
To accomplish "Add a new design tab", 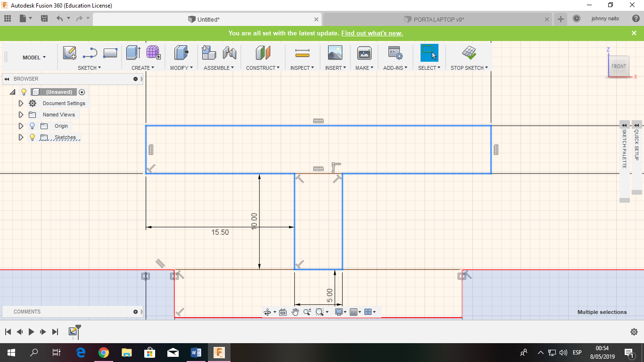I will [x=561, y=19].
